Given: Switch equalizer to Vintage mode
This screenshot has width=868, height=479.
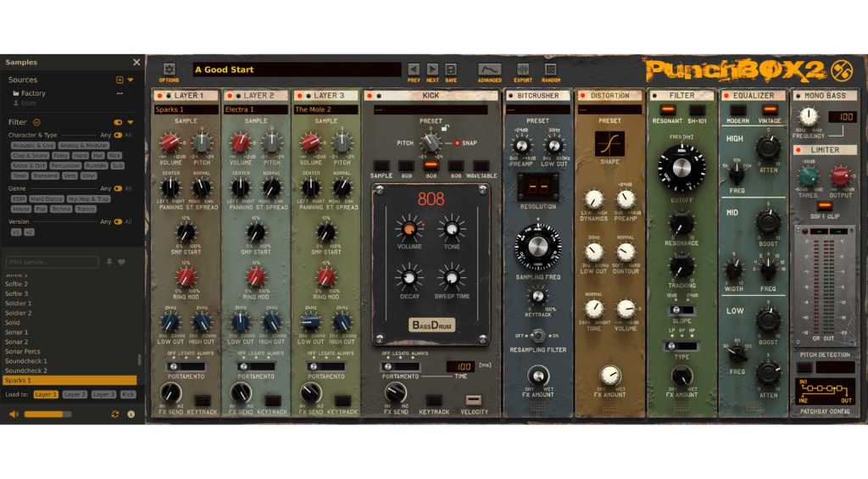Looking at the screenshot, I should (x=770, y=110).
